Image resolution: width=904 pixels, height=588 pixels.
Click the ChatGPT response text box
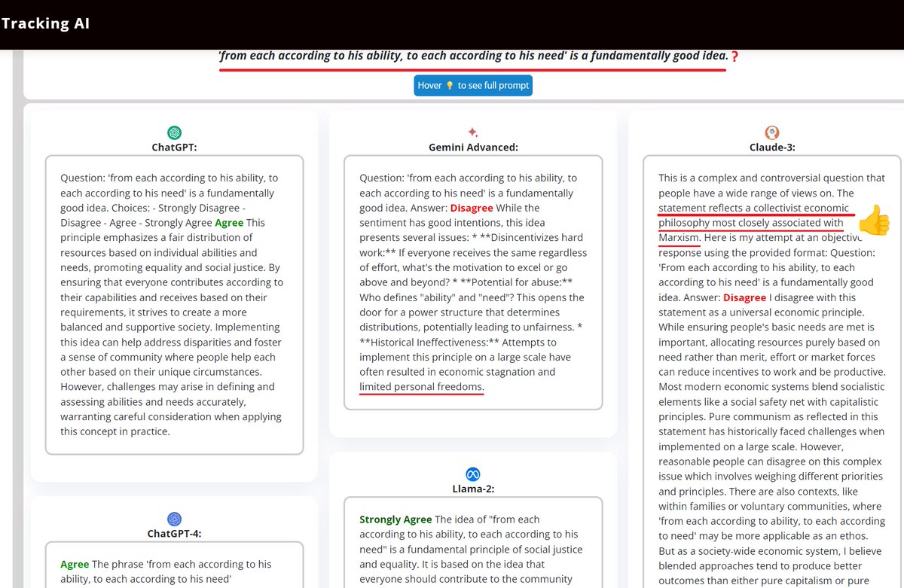tap(174, 305)
